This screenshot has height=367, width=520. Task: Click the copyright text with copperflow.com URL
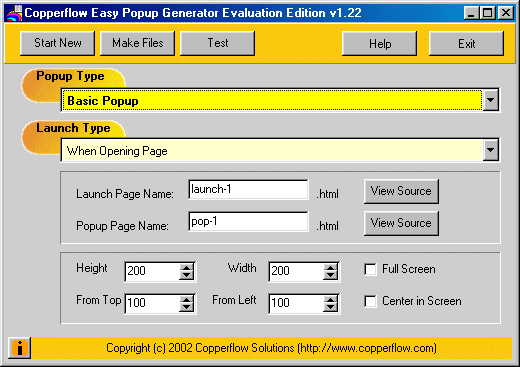click(271, 348)
